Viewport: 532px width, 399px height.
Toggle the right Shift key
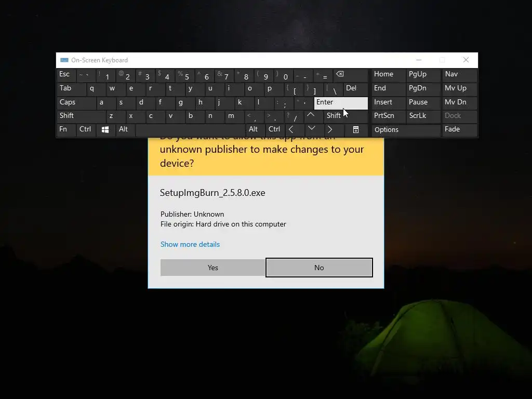point(345,116)
